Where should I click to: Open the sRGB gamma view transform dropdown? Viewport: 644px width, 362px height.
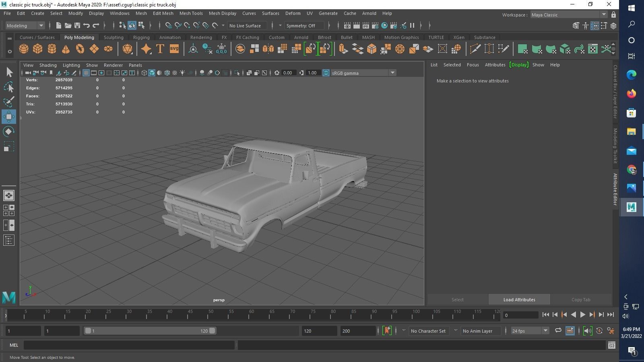(363, 73)
